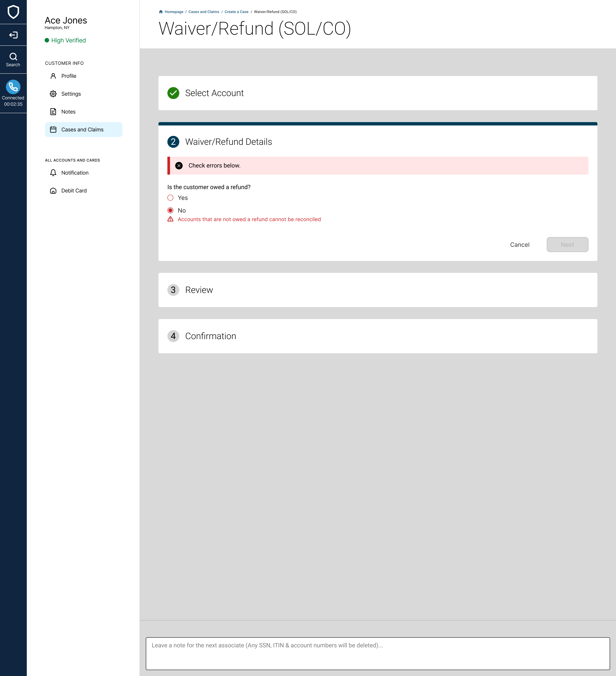The height and width of the screenshot is (676, 616).
Task: Open the Search magnifier icon
Action: 13,57
